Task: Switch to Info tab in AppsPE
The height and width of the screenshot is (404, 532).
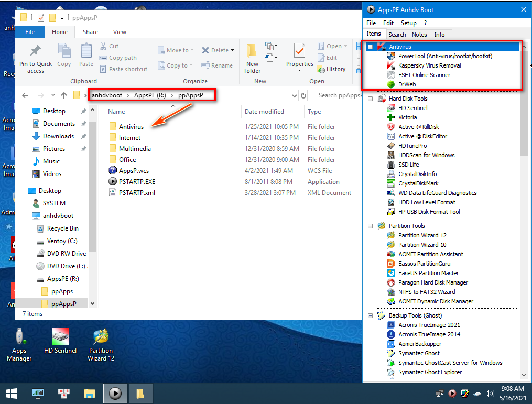Action: (x=439, y=35)
